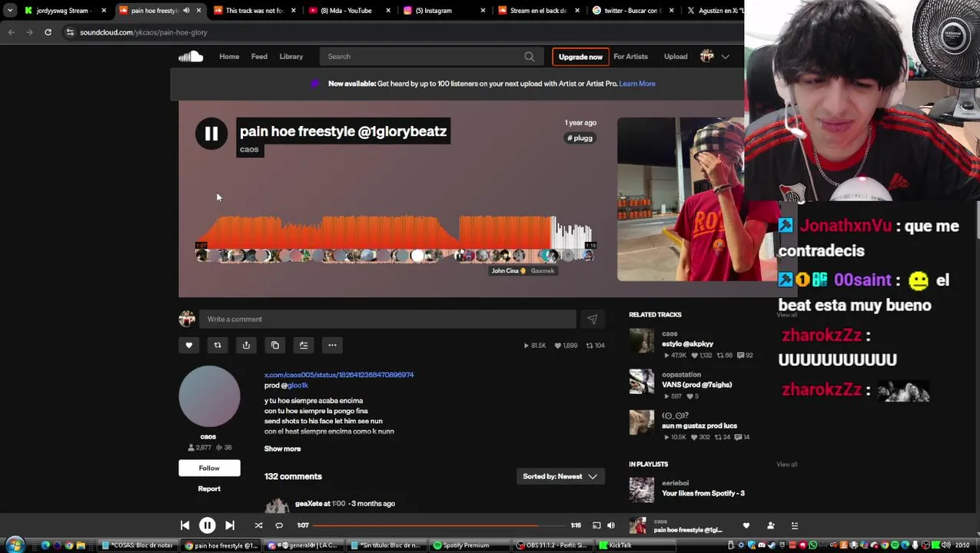Screen dimensions: 980x553
Task: Open the Next up queue list icon
Action: pos(795,525)
